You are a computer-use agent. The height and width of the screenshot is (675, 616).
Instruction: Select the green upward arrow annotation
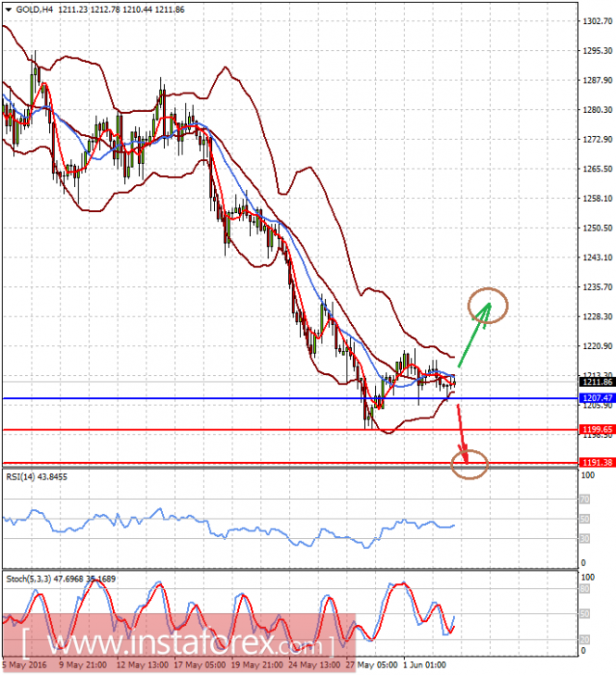click(x=474, y=334)
